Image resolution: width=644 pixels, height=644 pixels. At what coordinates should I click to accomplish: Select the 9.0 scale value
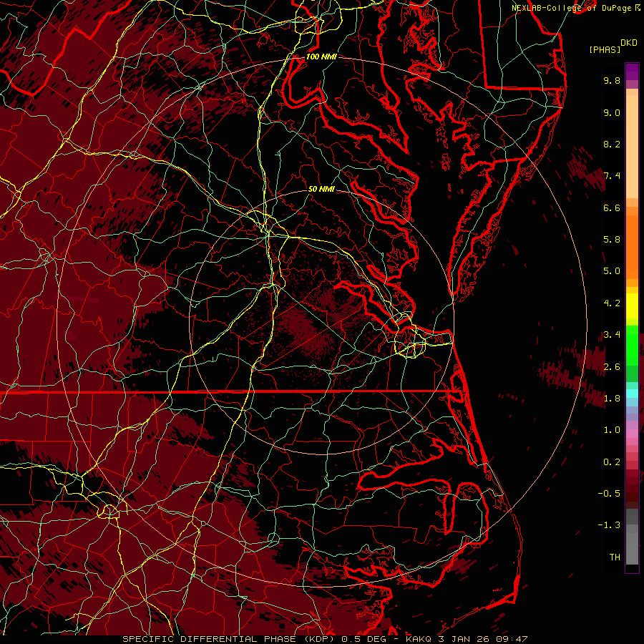[x=612, y=112]
